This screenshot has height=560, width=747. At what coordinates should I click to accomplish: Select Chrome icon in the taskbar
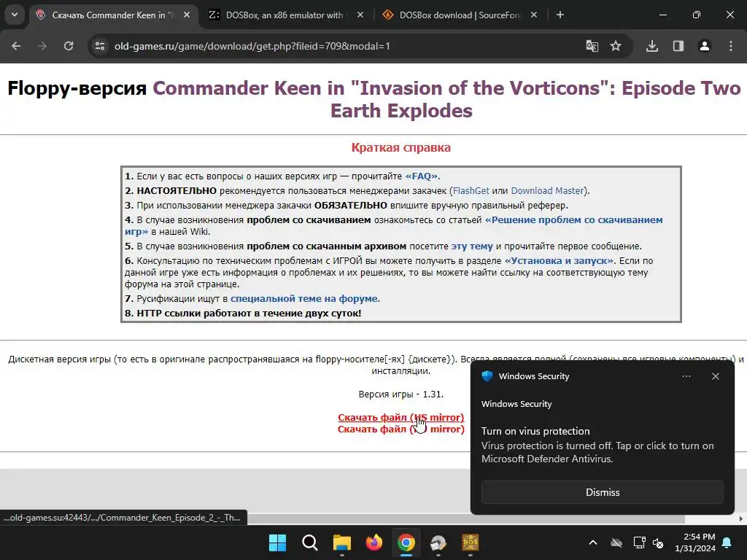point(406,542)
